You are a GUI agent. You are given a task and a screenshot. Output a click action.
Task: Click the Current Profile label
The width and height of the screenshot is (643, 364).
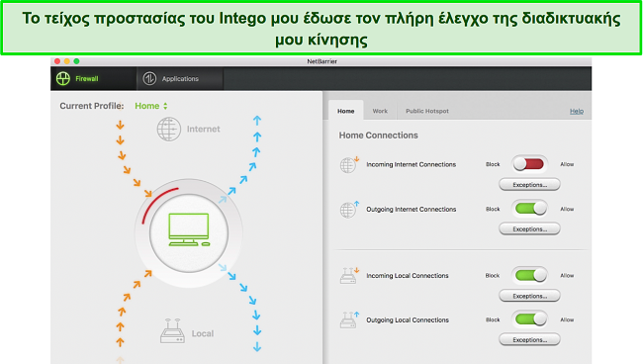point(92,106)
